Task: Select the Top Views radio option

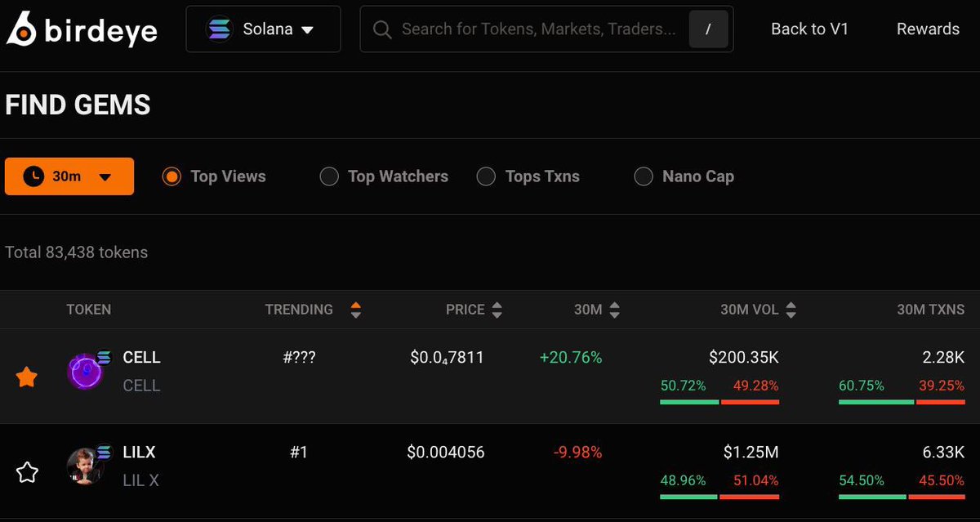Action: pos(214,176)
